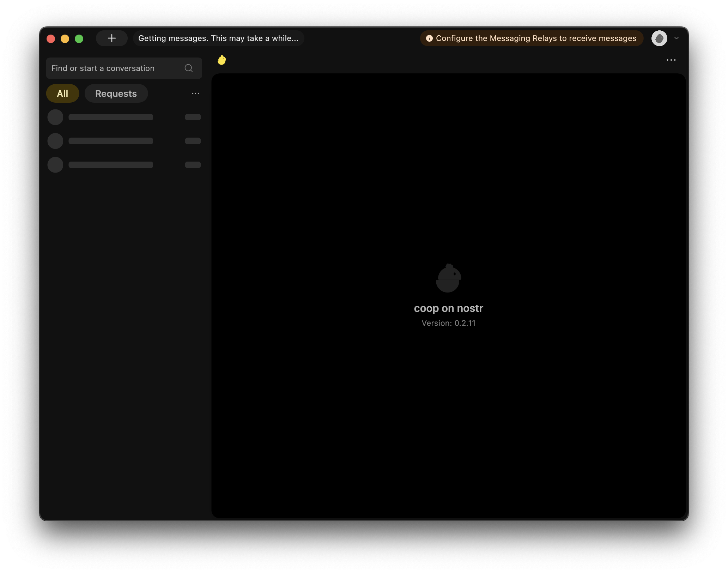Click the info icon in relay warning
Image resolution: width=728 pixels, height=573 pixels.
pos(429,38)
